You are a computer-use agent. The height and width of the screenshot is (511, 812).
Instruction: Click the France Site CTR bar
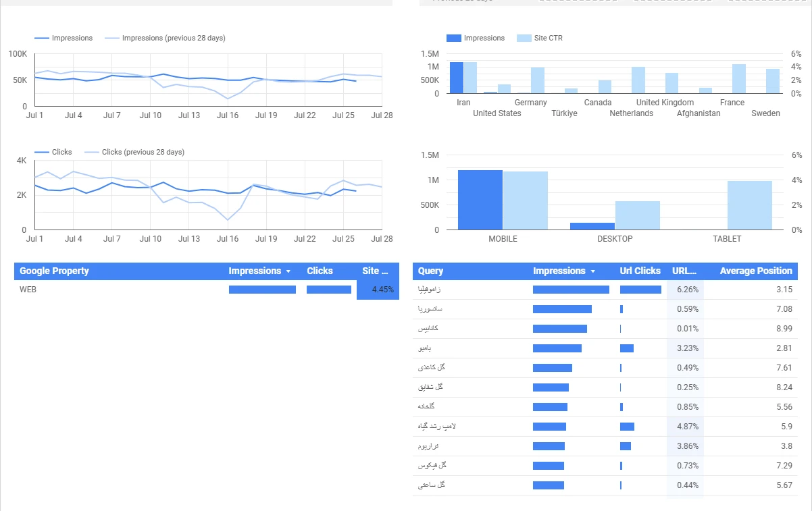[x=739, y=79]
